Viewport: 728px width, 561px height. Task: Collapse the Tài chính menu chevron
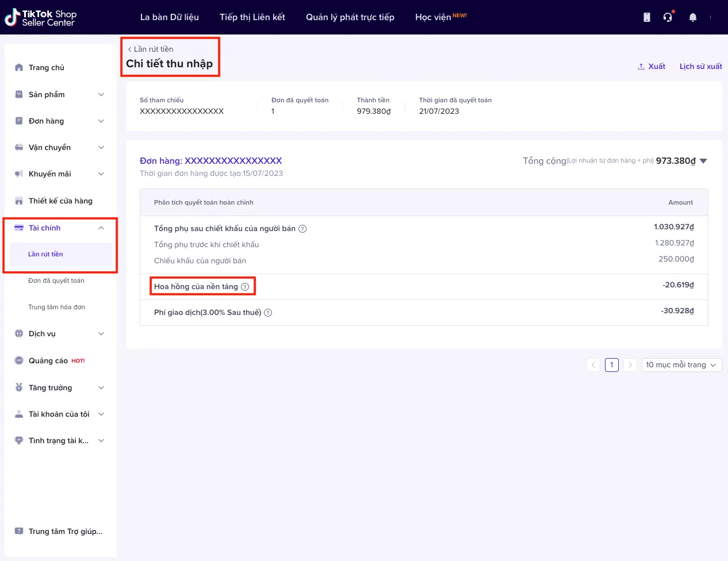pyautogui.click(x=101, y=228)
